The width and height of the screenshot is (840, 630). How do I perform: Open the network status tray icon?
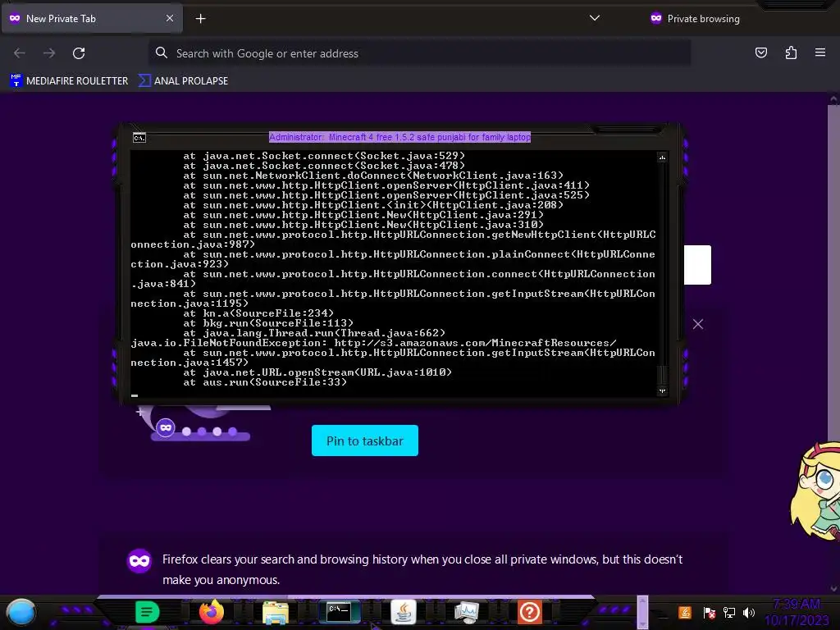tap(729, 612)
